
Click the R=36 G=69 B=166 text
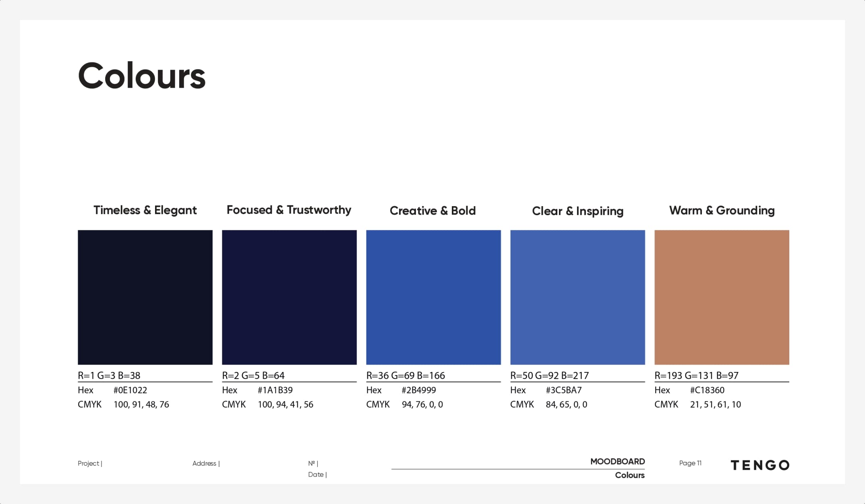click(x=406, y=376)
